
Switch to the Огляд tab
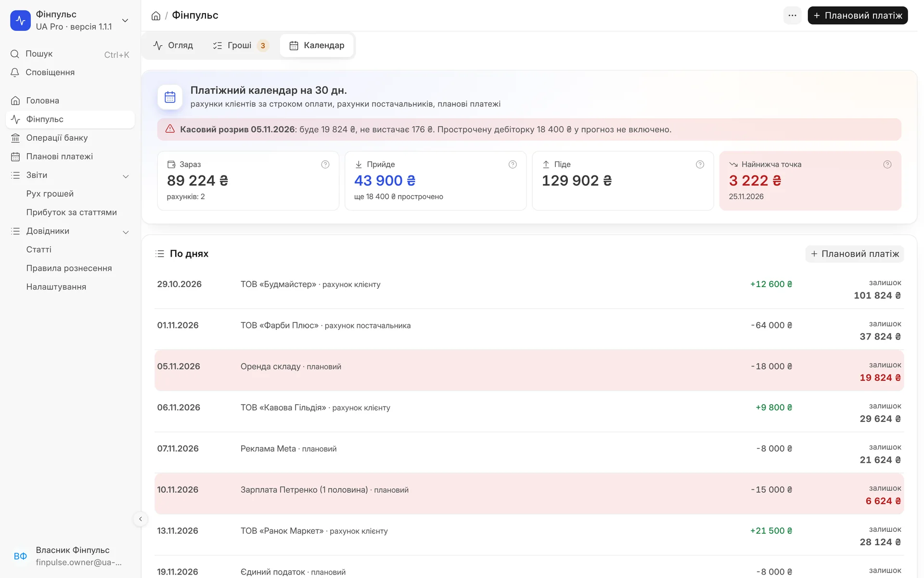tap(173, 45)
